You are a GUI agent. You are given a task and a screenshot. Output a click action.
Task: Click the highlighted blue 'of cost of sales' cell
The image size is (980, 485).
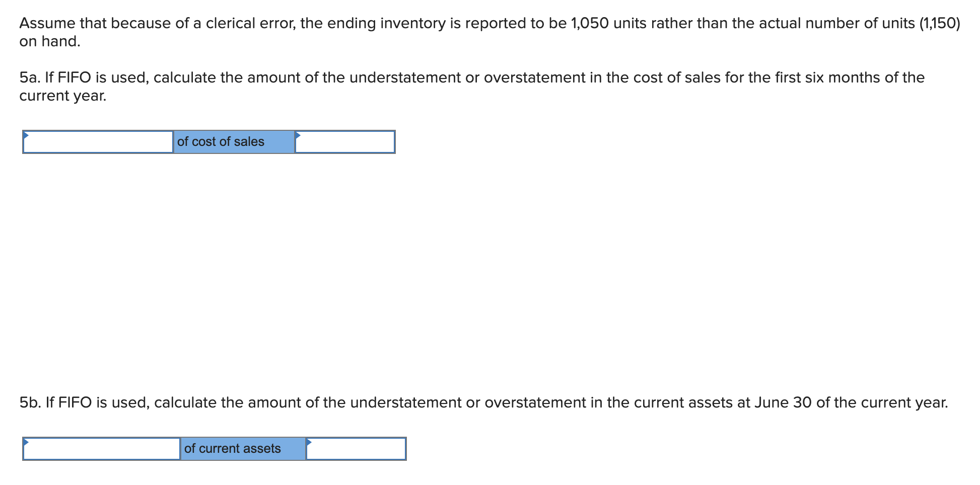pyautogui.click(x=233, y=141)
